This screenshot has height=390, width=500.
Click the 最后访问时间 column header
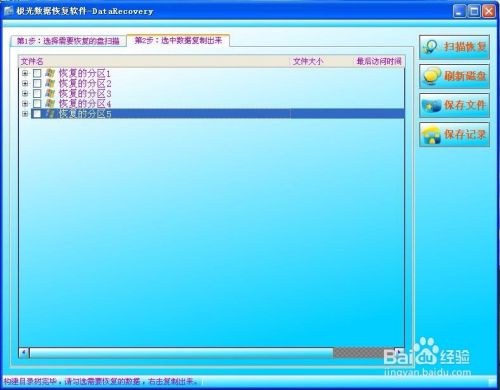379,61
